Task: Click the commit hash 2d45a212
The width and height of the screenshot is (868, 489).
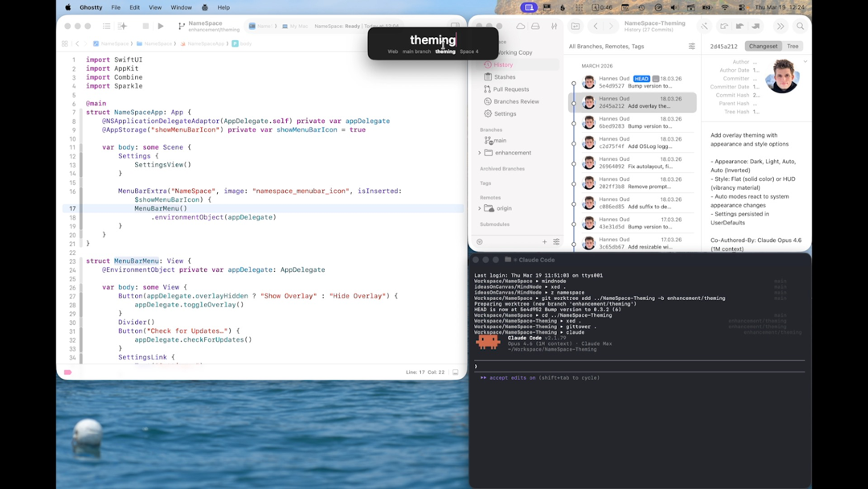Action: click(723, 45)
